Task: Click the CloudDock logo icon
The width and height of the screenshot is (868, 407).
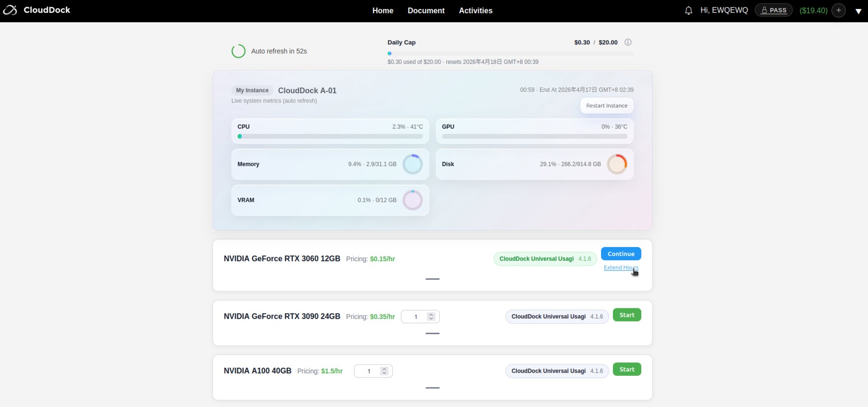Action: 10,10
